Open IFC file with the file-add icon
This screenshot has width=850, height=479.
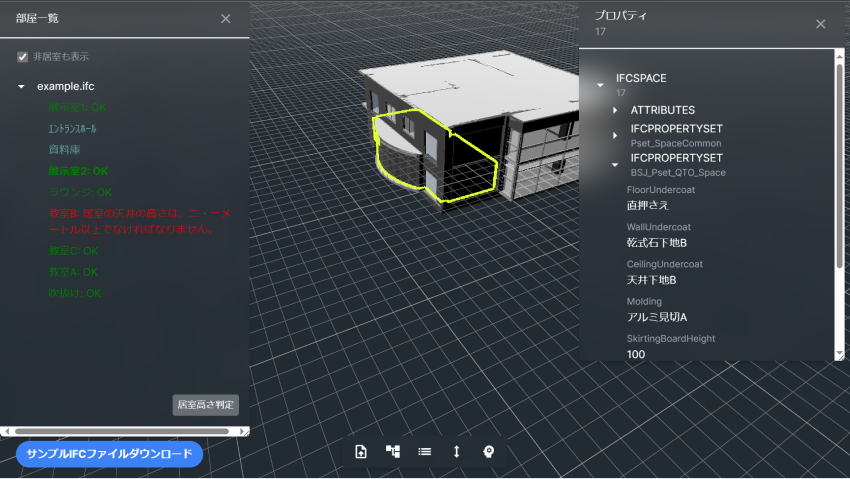point(361,451)
